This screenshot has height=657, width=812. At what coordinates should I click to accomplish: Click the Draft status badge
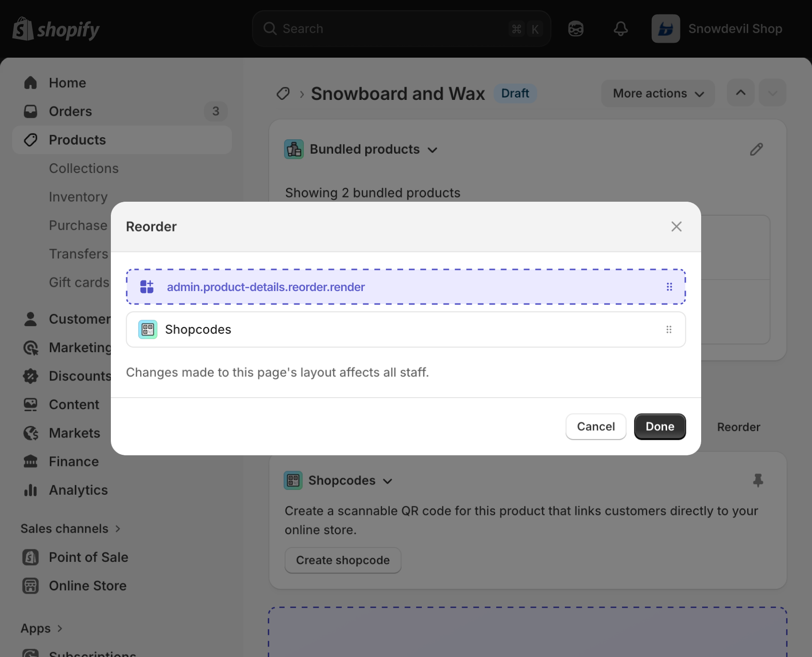(x=515, y=93)
